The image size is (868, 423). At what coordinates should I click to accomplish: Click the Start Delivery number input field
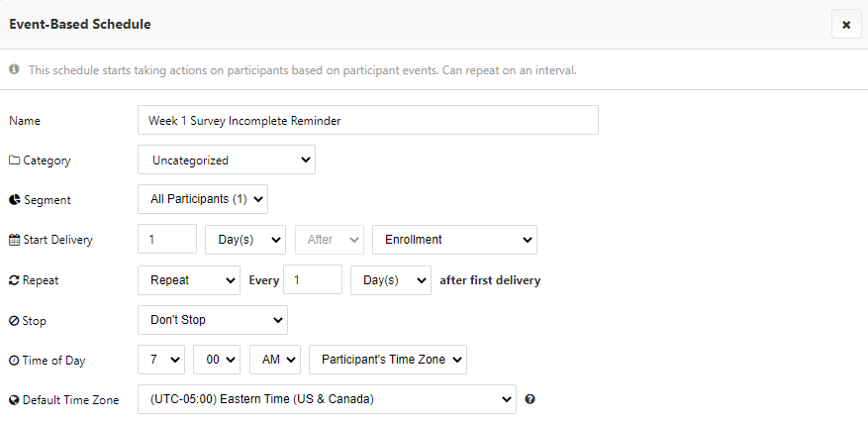(166, 240)
